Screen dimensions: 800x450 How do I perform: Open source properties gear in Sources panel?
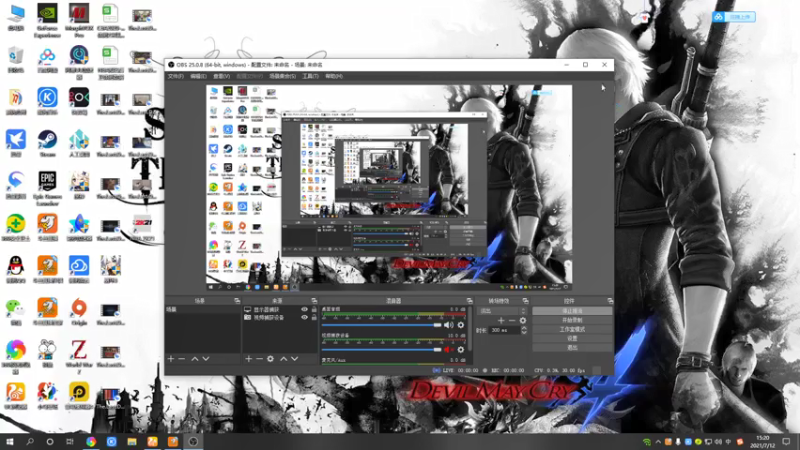(270, 359)
